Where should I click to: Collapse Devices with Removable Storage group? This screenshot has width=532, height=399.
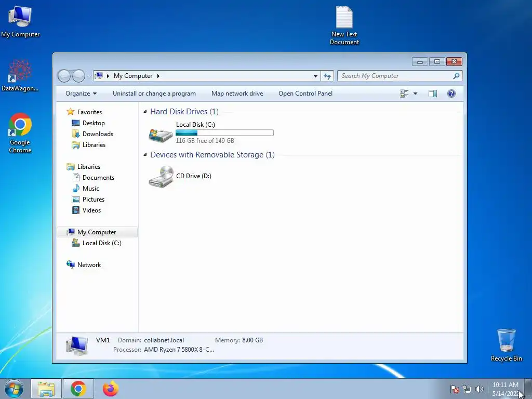point(145,154)
